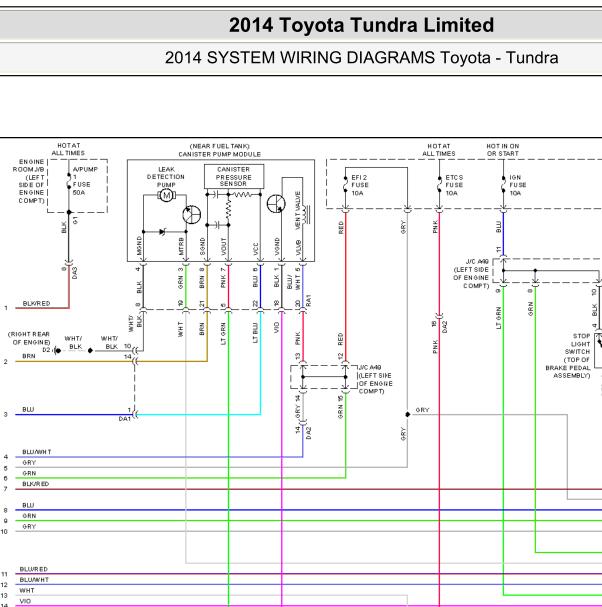This screenshot has width=602, height=607.
Task: Click the vent valve coil symbol
Action: pyautogui.click(x=307, y=215)
